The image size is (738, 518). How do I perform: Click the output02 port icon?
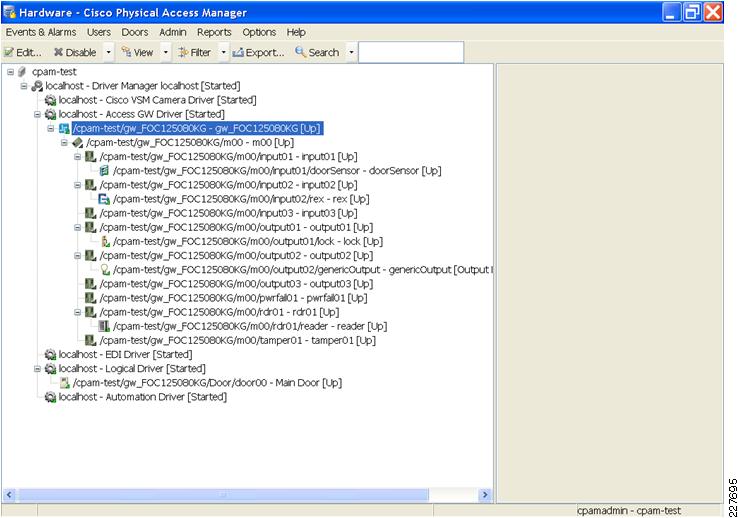(91, 255)
